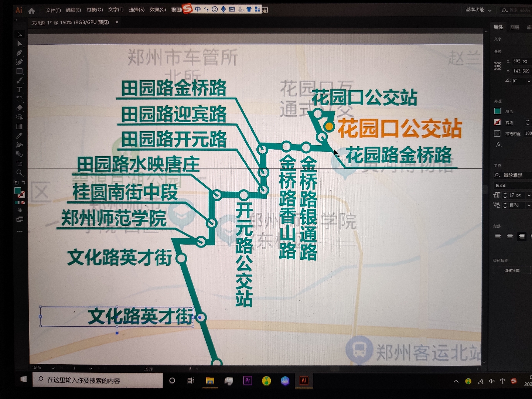The width and height of the screenshot is (532, 399).
Task: Select the Pen tool
Action: click(x=20, y=53)
